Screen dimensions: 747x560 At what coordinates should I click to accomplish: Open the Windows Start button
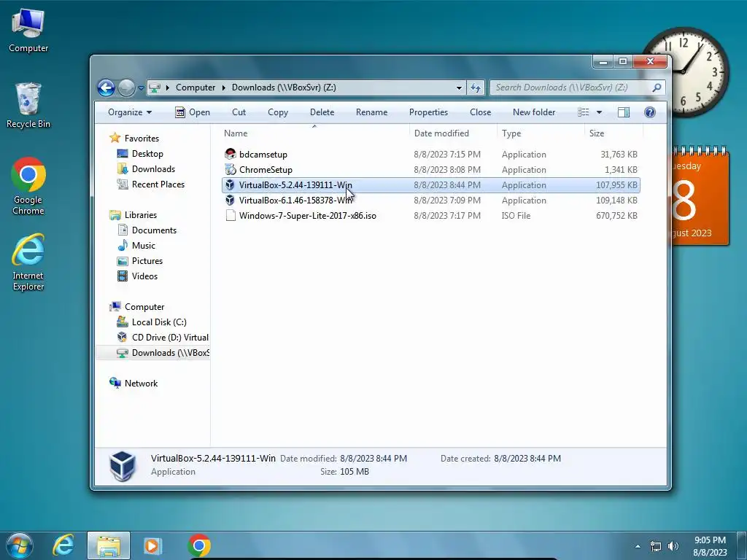pyautogui.click(x=19, y=545)
